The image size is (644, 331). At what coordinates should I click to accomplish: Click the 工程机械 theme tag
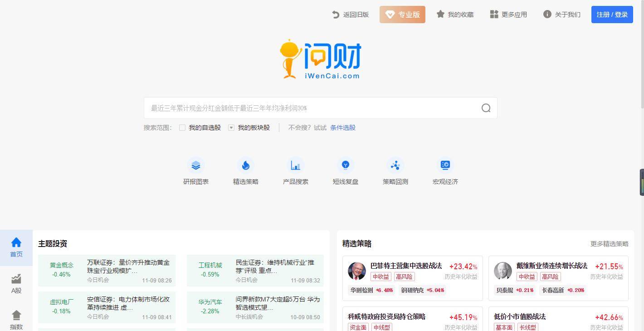coord(210,265)
